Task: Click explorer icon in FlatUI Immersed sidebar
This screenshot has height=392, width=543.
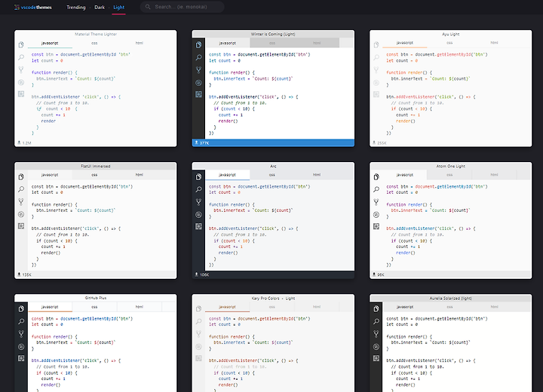Action: [21, 177]
